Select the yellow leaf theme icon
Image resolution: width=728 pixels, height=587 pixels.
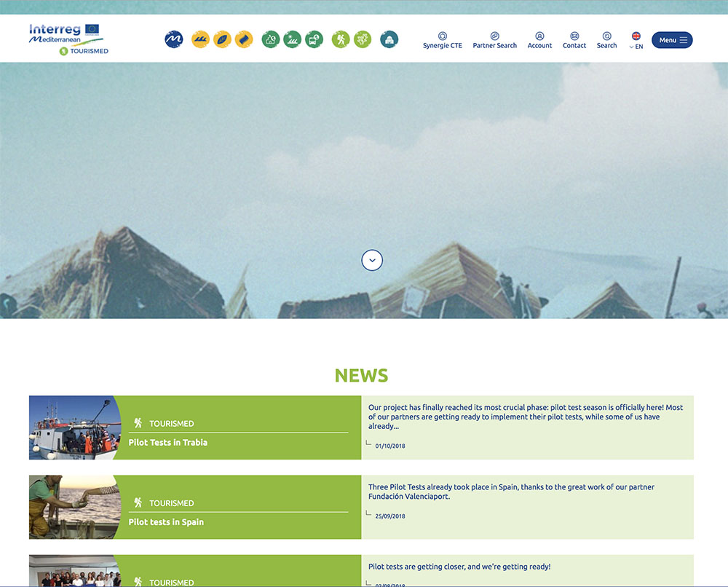222,39
